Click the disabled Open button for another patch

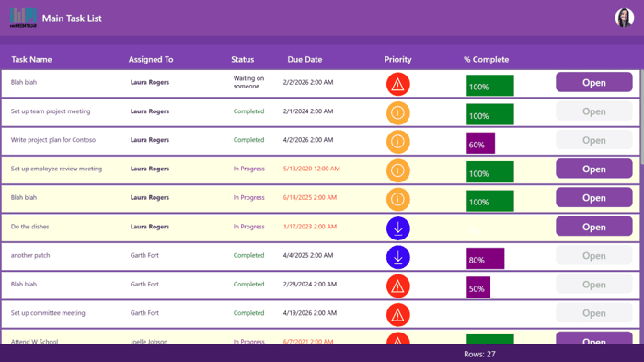(x=594, y=255)
